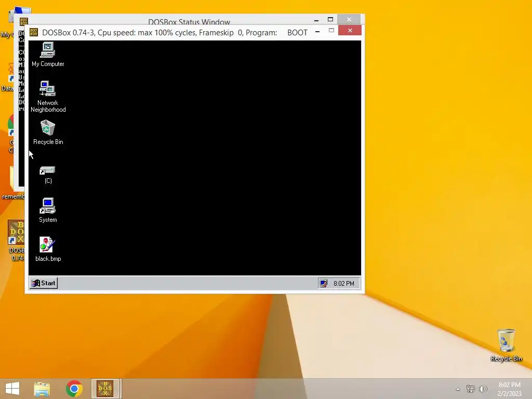This screenshot has width=532, height=399.
Task: Launch Google Chrome from taskbar
Action: click(x=74, y=389)
